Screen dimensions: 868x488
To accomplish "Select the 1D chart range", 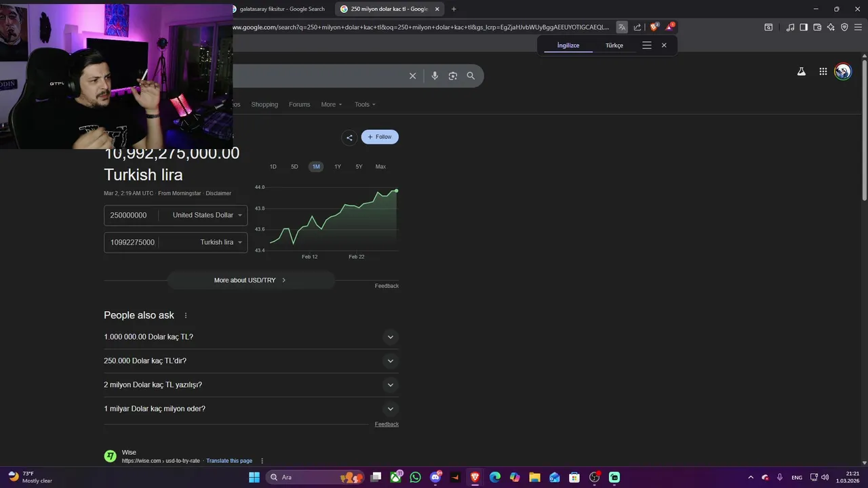I will coord(273,167).
